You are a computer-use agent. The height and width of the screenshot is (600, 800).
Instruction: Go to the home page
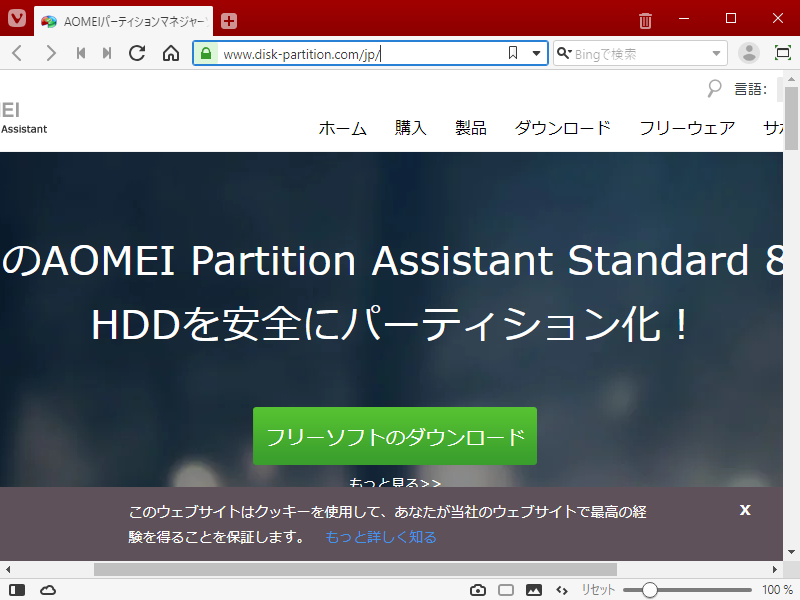click(171, 53)
